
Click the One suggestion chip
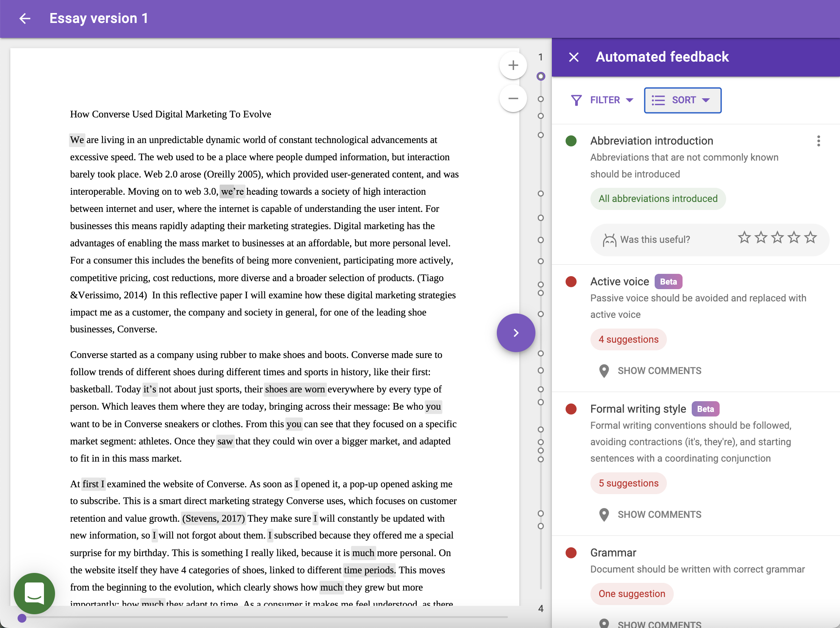pyautogui.click(x=632, y=594)
